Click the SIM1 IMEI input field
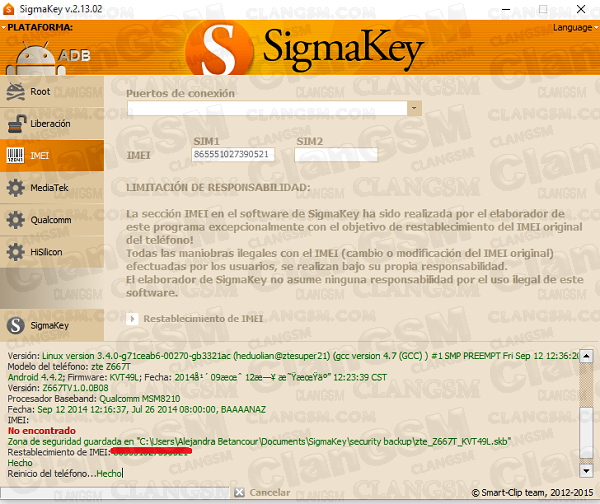Screen dimensions: 600x504 coord(233,155)
